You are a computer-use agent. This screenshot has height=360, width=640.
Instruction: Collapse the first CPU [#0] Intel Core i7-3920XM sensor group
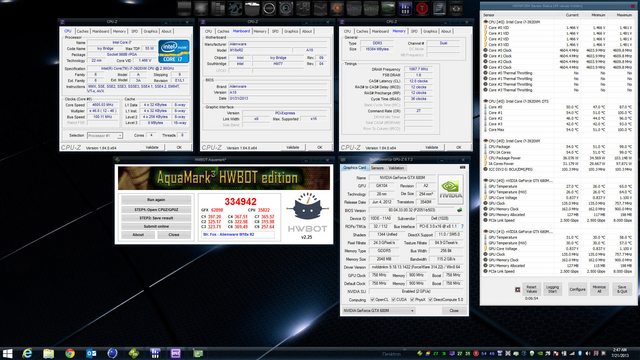pos(486,22)
